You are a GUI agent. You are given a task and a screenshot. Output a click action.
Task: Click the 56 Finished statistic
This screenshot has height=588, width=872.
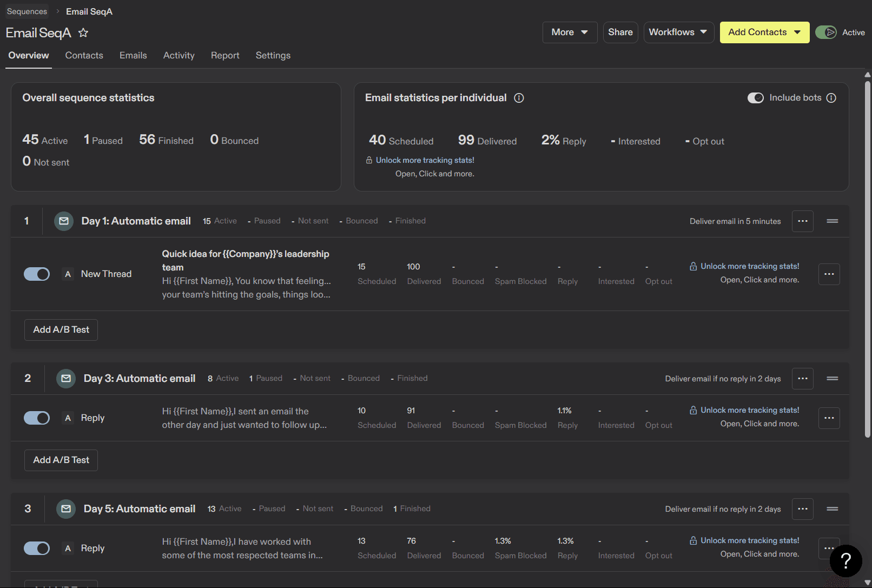coord(166,140)
